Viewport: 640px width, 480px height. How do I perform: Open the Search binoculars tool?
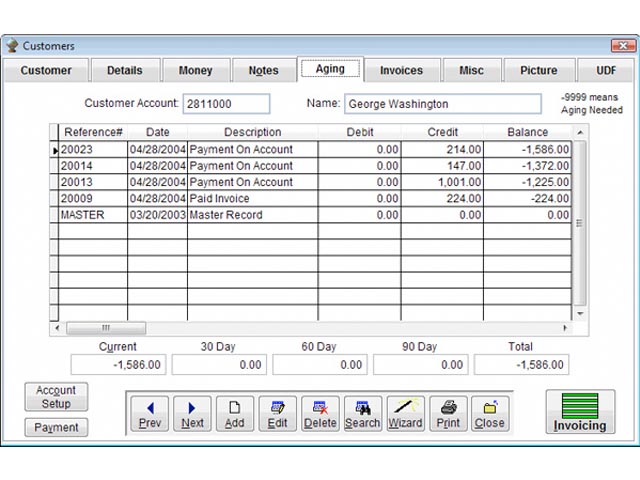coord(363,413)
